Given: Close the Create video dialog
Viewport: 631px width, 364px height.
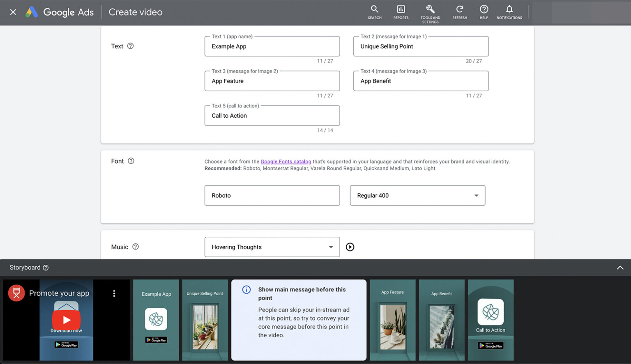Looking at the screenshot, I should coord(13,12).
